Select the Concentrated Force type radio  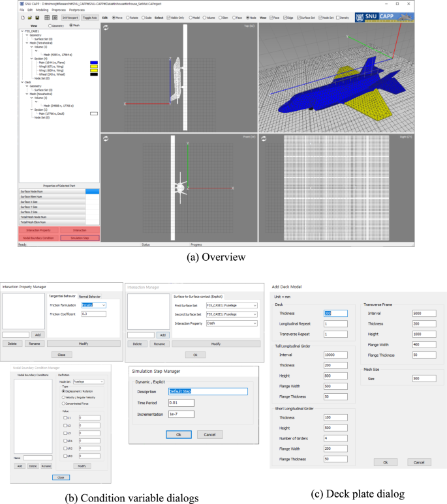tap(63, 404)
